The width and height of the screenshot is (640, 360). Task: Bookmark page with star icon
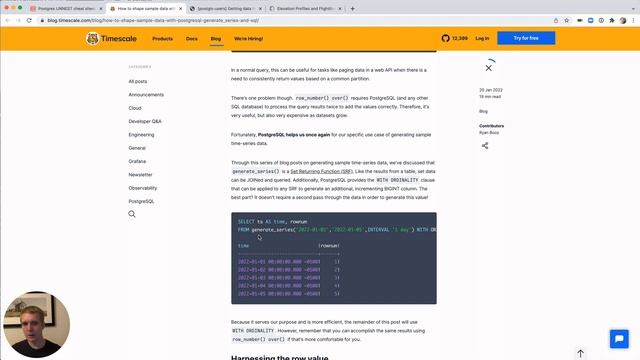567,20
